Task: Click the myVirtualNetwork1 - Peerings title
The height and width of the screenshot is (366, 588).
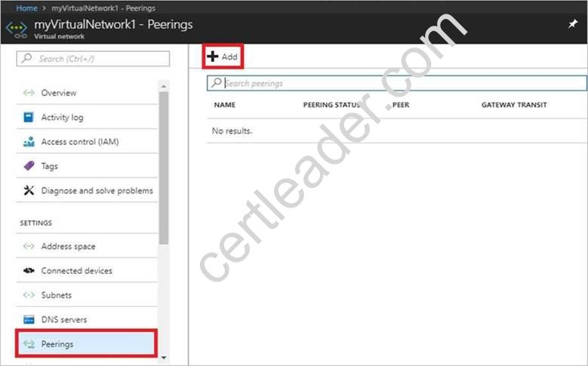Action: click(x=113, y=24)
